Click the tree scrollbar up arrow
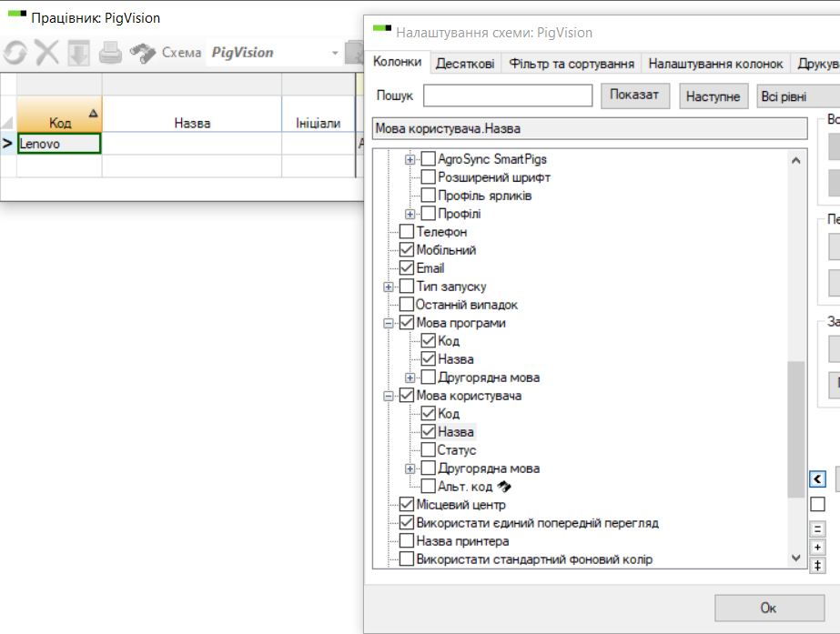Screen dimensions: 840x634 (x=796, y=160)
